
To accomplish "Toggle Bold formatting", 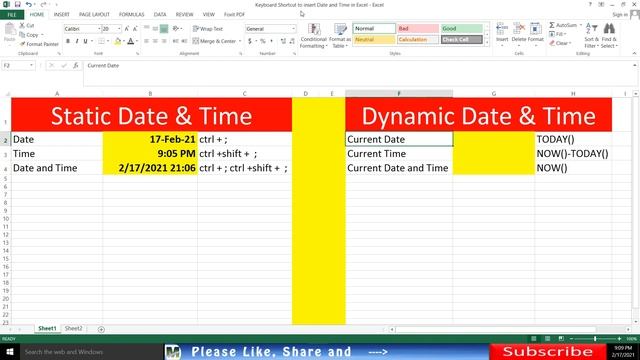I will tap(68, 41).
